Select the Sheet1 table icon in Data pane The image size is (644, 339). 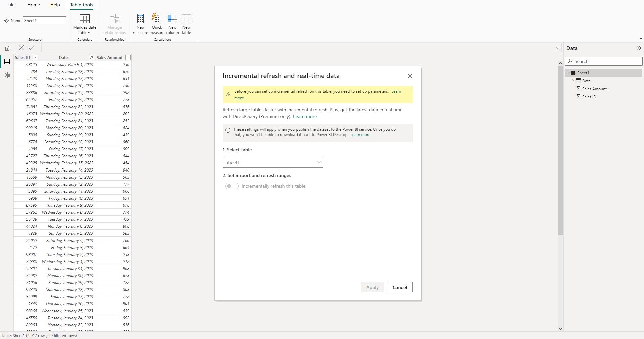pos(573,73)
